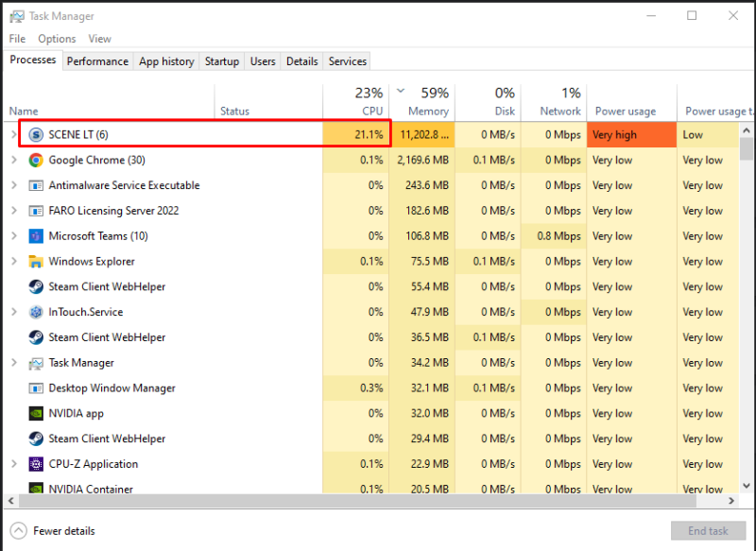Click the InTouch.Service process icon
Viewport: 756px width, 551px height.
coord(36,312)
